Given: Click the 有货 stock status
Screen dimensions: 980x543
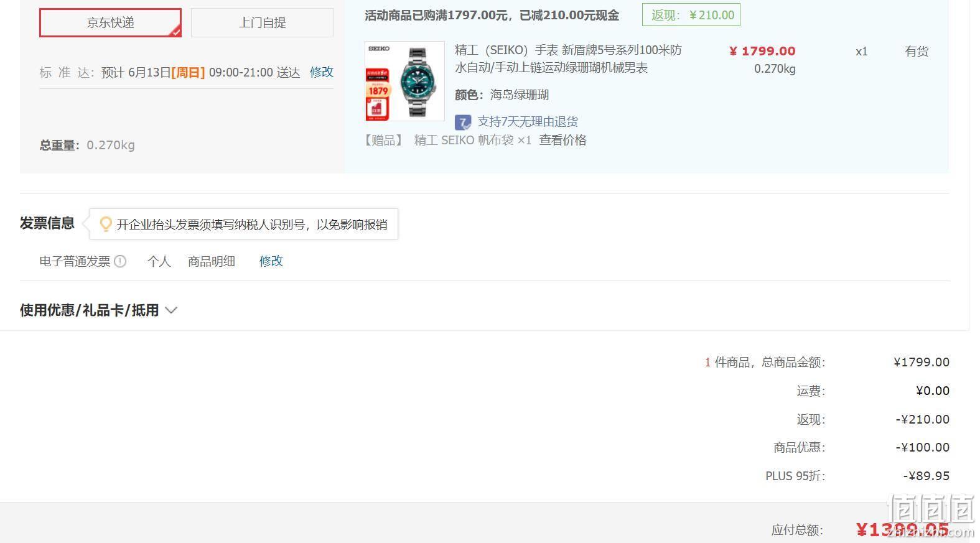Looking at the screenshot, I should pos(917,51).
